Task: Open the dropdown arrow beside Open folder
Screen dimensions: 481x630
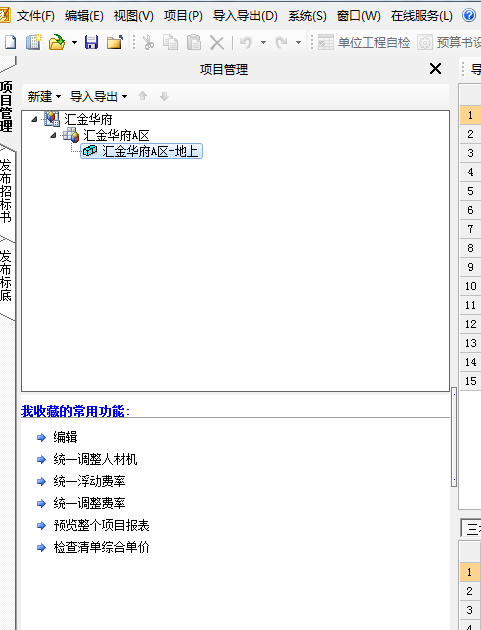Action: click(74, 42)
